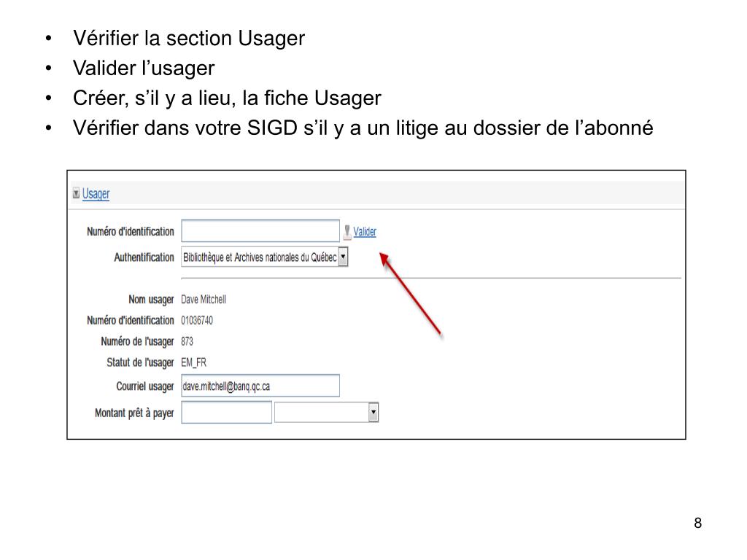
Task: Click the empty combo box beside the payment amount
Action: pyautogui.click(x=322, y=413)
